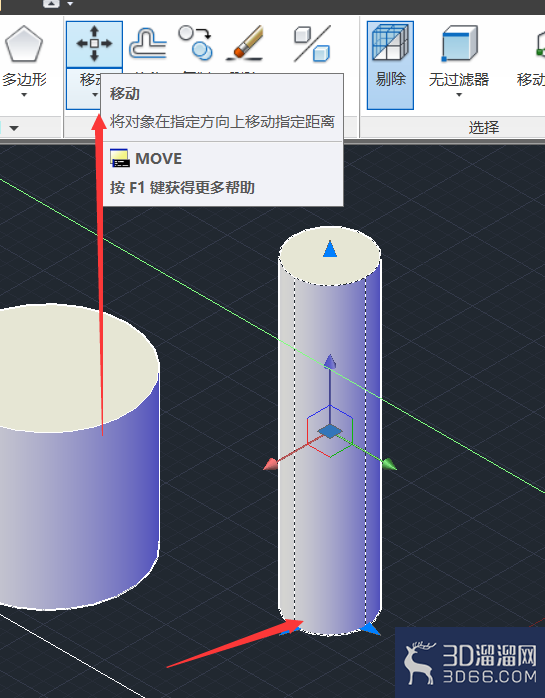Click the 3D mirror cubes icon
The image size is (545, 698).
tap(313, 43)
